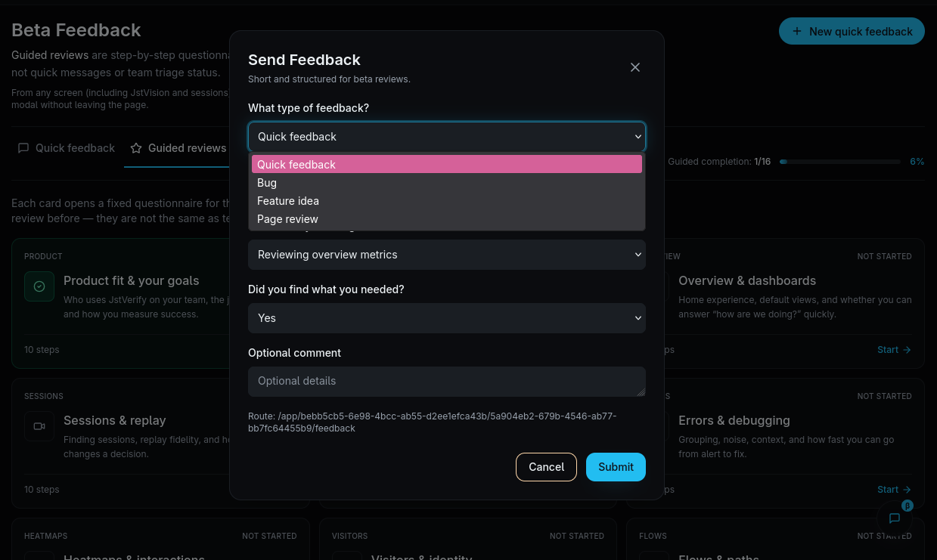Viewport: 937px width, 560px height.
Task: Focus the Optional comment text area
Action: [x=447, y=382]
